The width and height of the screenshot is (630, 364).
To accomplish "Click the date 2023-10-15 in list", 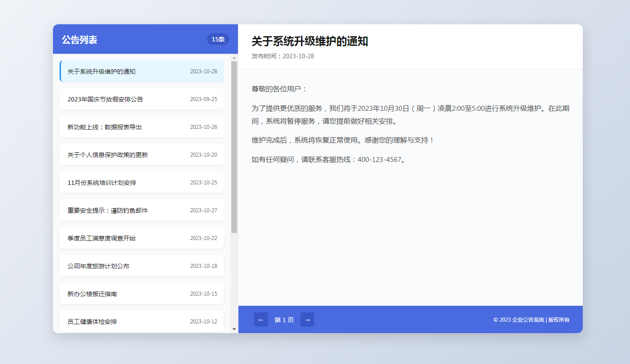I will (204, 293).
